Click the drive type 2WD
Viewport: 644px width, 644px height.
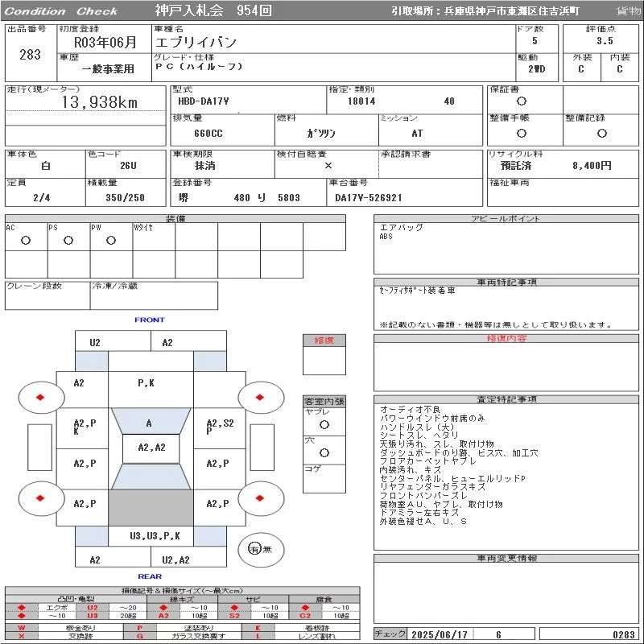pos(536,68)
